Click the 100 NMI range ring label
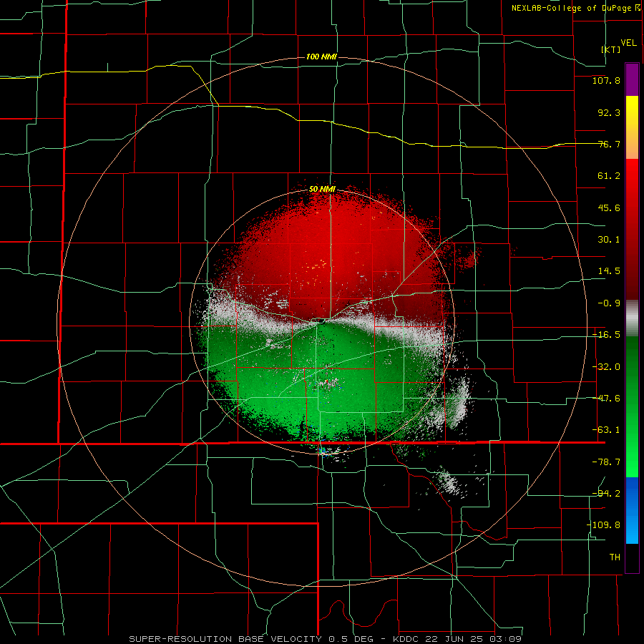 [x=321, y=57]
